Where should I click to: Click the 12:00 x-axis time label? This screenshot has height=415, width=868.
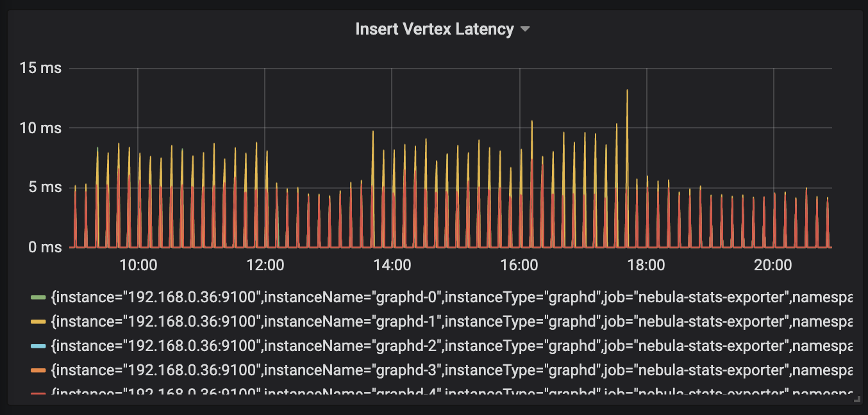(x=265, y=264)
